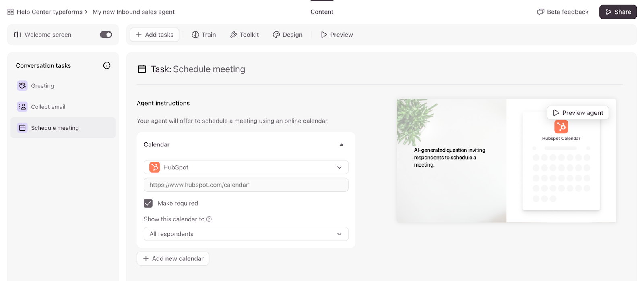Viewport: 644px width, 281px height.
Task: Open the Toolkit wrench tool
Action: [244, 35]
